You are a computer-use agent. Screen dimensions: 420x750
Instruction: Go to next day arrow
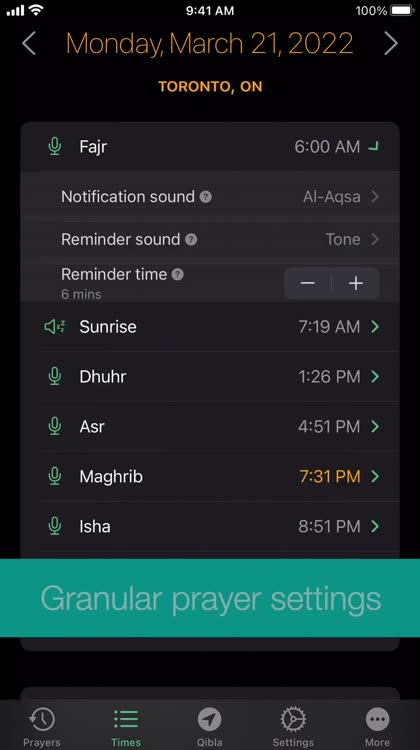click(x=391, y=44)
